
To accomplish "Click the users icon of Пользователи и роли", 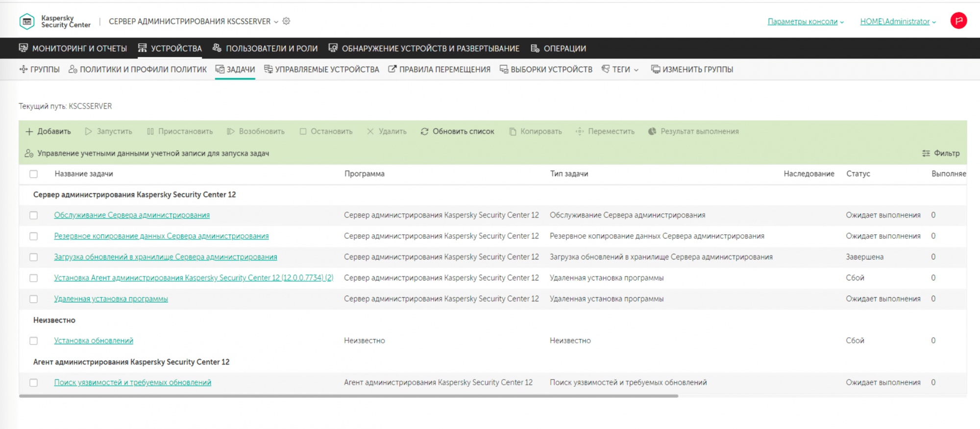I will pos(217,48).
